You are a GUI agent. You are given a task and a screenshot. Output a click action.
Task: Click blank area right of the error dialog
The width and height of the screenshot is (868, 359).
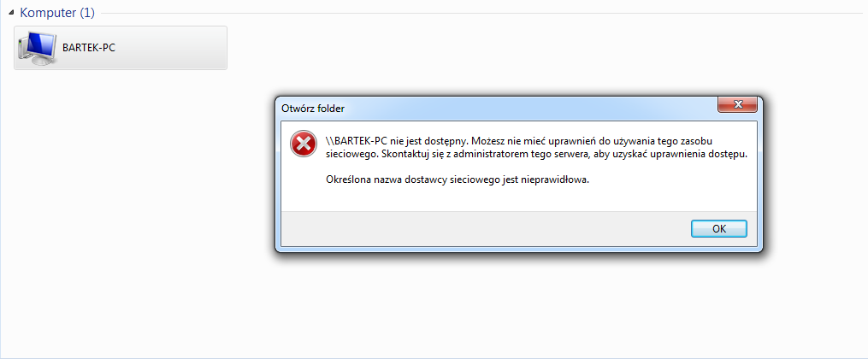click(x=814, y=177)
